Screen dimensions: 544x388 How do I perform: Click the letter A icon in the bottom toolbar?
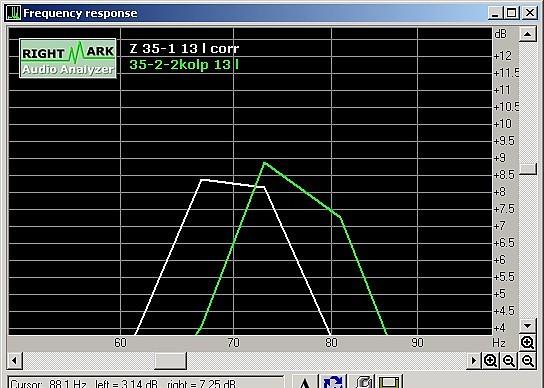pyautogui.click(x=305, y=381)
